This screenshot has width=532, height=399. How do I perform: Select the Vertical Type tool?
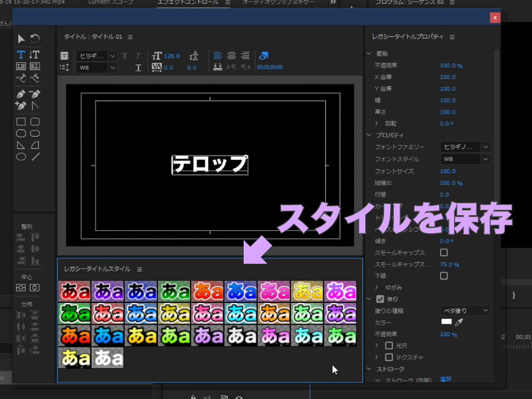click(35, 54)
